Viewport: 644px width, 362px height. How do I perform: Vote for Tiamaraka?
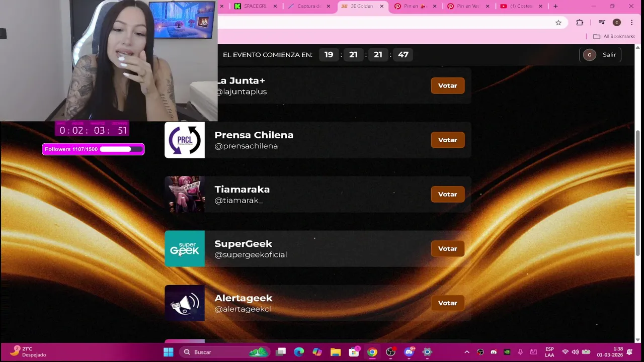(447, 194)
